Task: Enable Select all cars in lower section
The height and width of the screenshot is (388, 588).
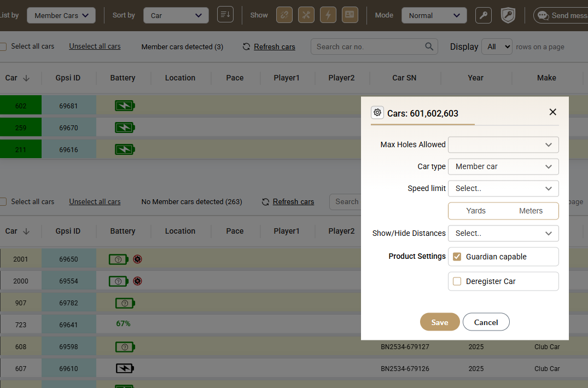Action: 3,202
